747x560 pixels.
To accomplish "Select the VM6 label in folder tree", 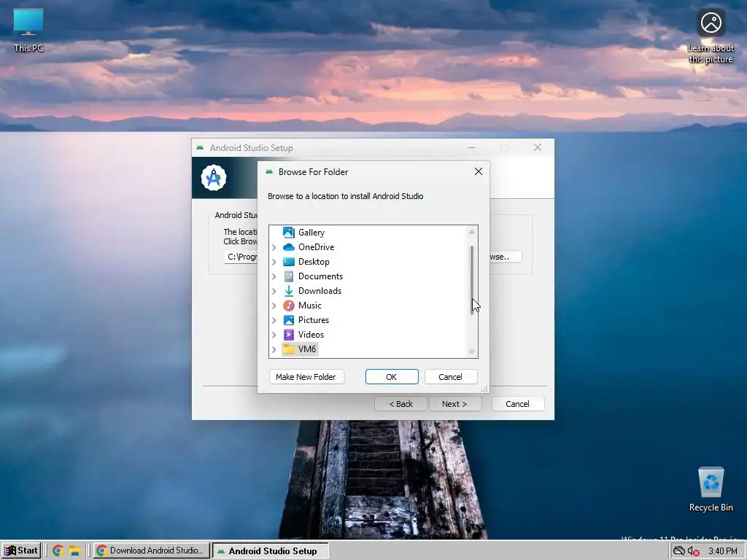I will 307,349.
